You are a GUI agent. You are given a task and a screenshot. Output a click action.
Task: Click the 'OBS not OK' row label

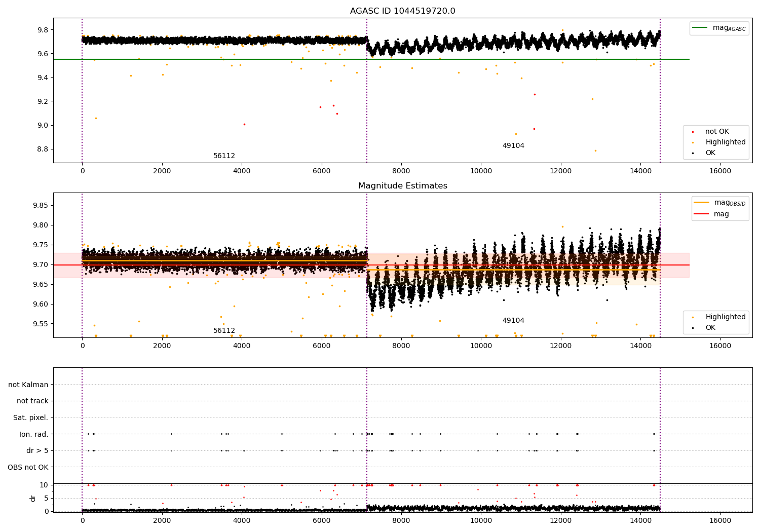pyautogui.click(x=28, y=468)
